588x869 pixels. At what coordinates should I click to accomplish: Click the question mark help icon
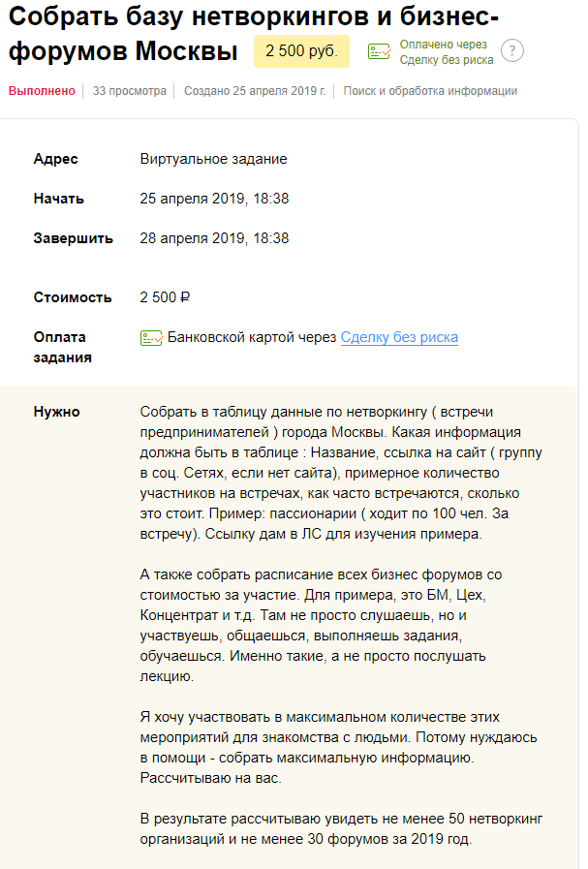(x=512, y=51)
